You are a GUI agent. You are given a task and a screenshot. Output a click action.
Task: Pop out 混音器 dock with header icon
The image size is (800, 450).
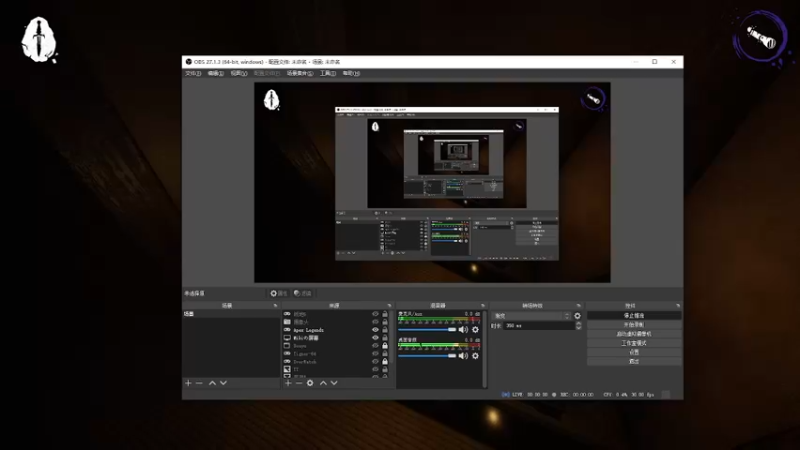pyautogui.click(x=483, y=306)
